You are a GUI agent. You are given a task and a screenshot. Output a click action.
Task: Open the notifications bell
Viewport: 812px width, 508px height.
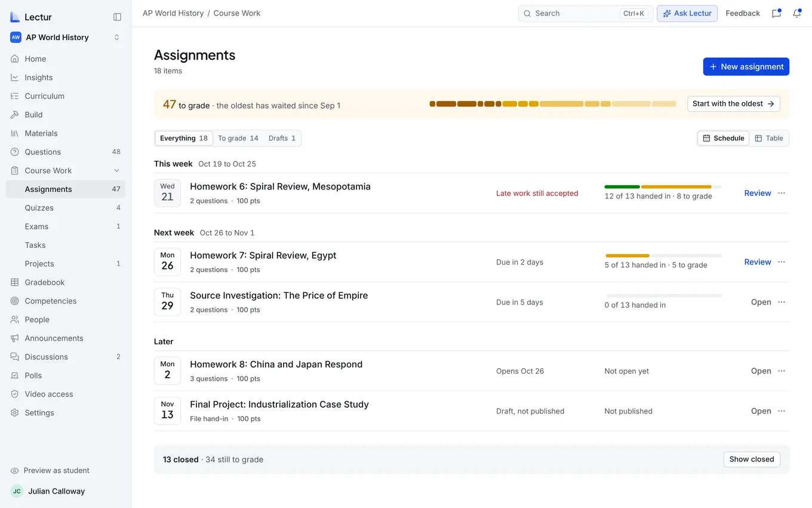[797, 13]
